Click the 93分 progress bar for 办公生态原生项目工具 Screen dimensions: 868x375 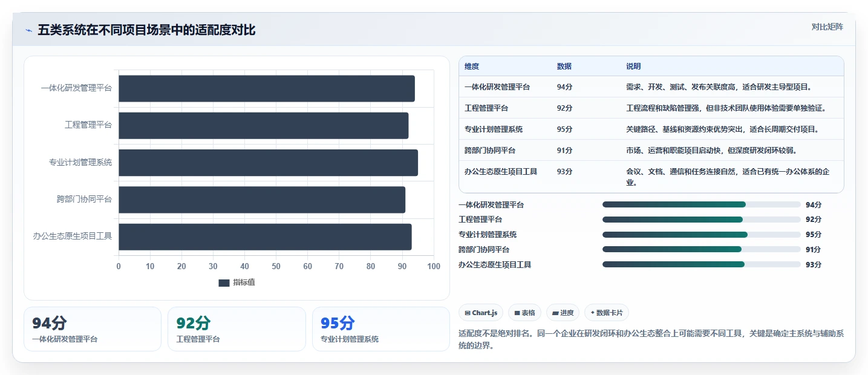click(x=702, y=264)
